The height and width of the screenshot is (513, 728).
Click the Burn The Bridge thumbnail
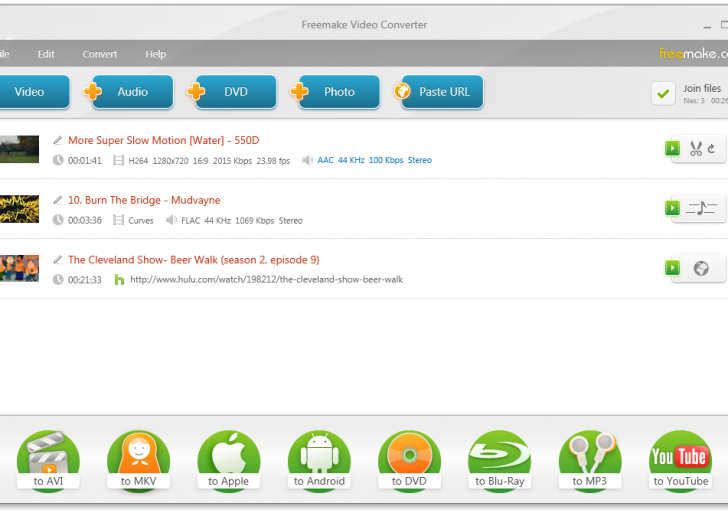(20, 209)
